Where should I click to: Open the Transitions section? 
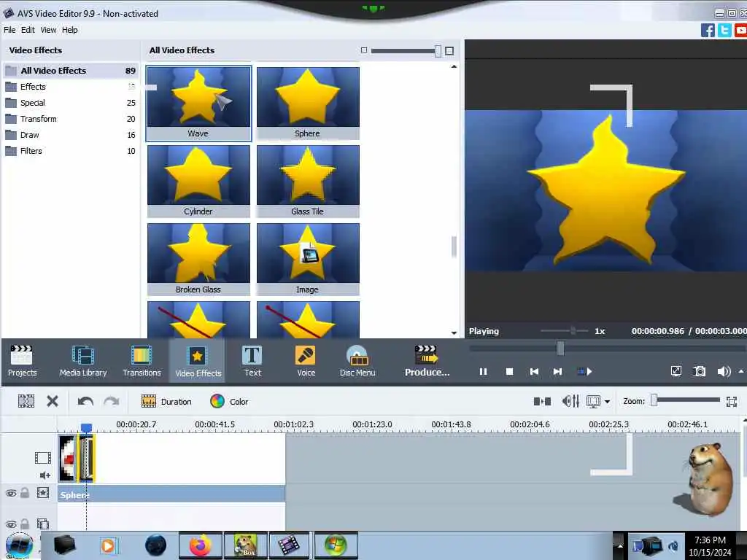tap(142, 361)
